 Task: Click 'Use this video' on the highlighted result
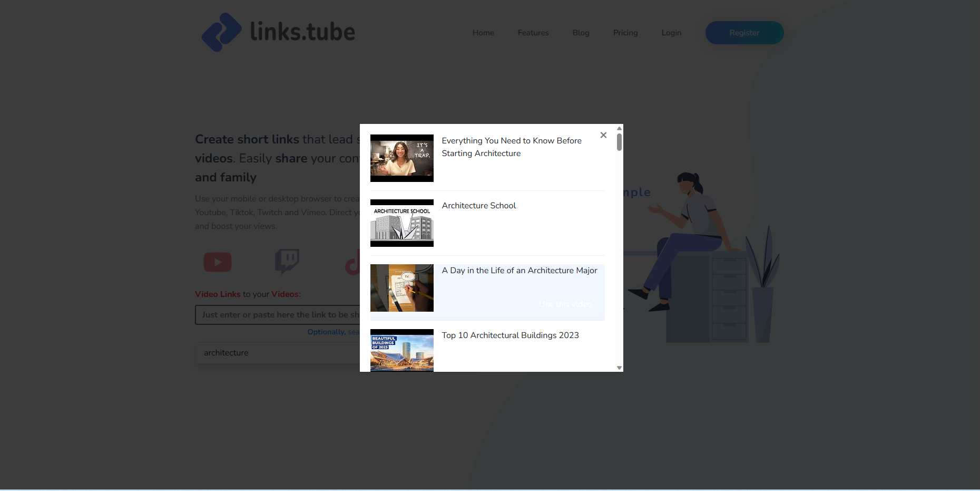point(565,304)
